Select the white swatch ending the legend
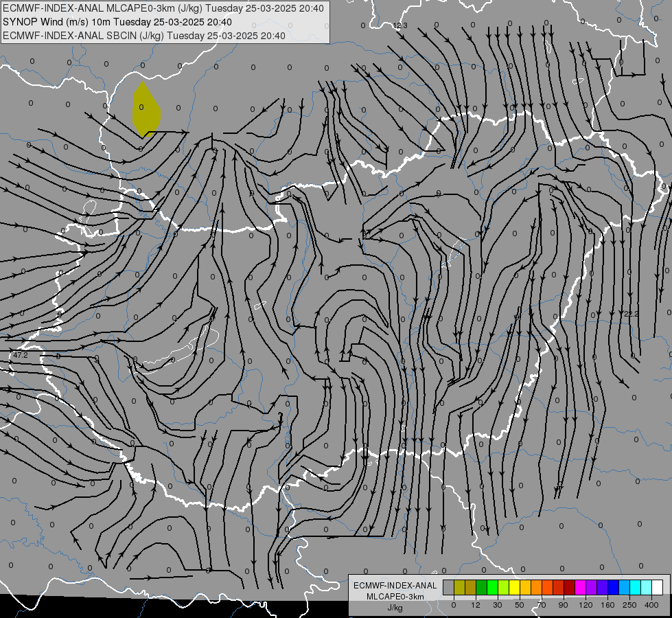This screenshot has width=672, height=618. [x=658, y=587]
